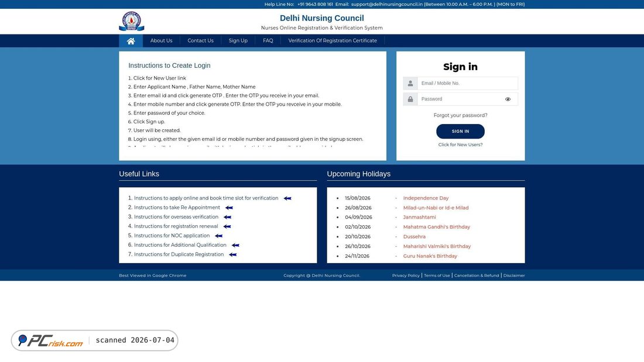644x362 pixels.
Task: Click arrow icon next to registration renewal
Action: pyautogui.click(x=227, y=226)
